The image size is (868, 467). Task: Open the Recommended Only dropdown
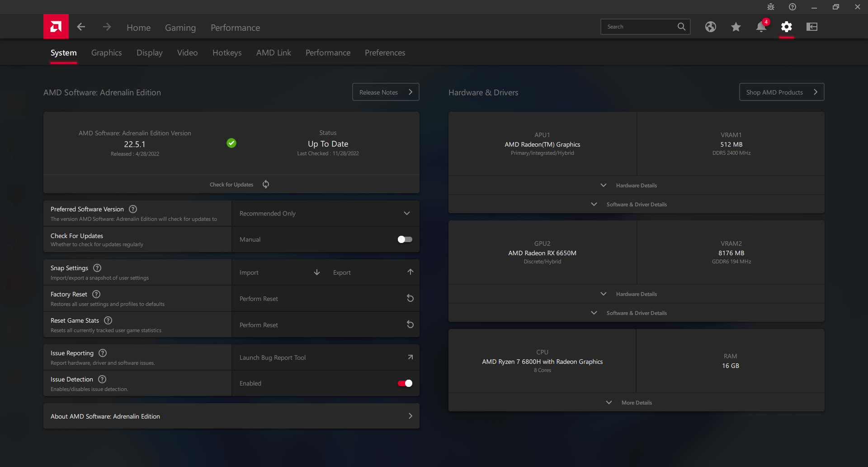[x=325, y=214]
